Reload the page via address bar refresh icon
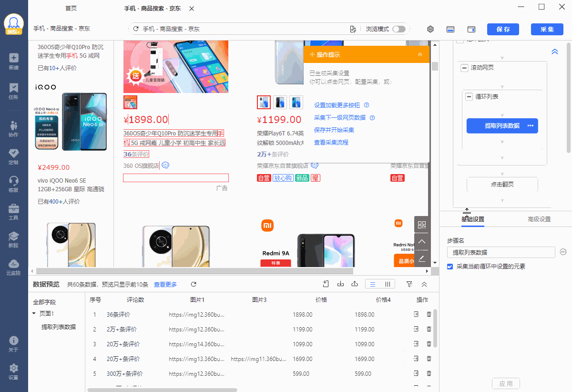 (x=136, y=29)
